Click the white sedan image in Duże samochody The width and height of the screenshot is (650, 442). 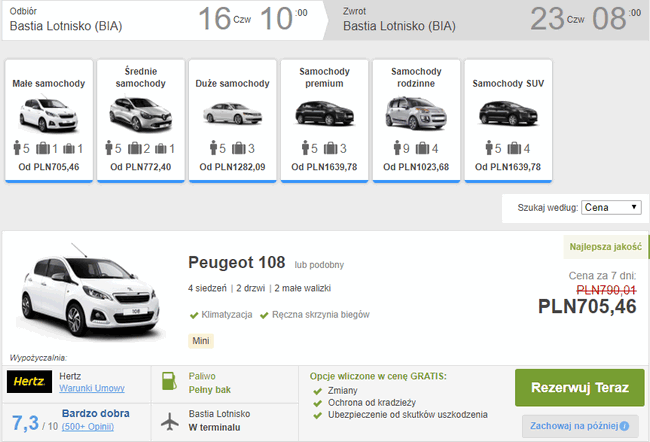click(x=233, y=114)
